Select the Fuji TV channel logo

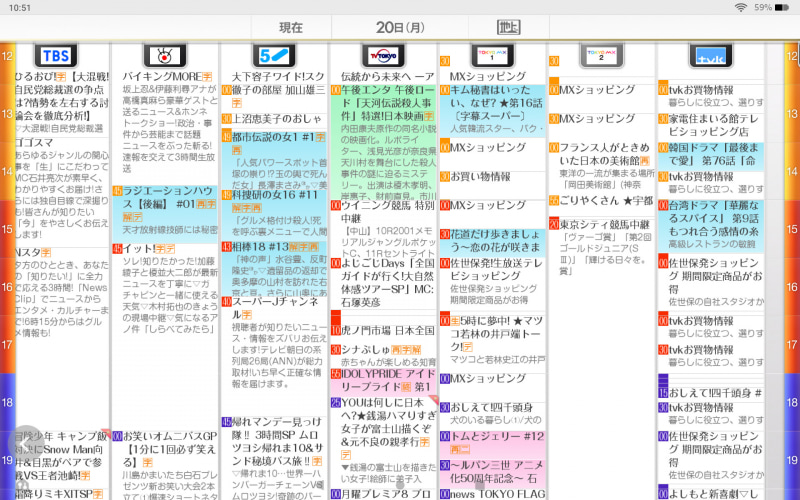tap(165, 56)
